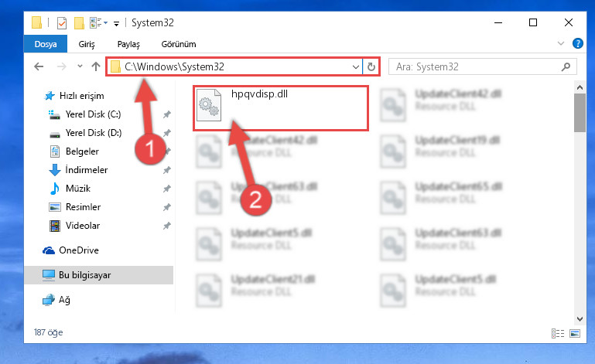Image resolution: width=595 pixels, height=364 pixels.
Task: Switch to large icons view in status bar
Action: point(575,333)
